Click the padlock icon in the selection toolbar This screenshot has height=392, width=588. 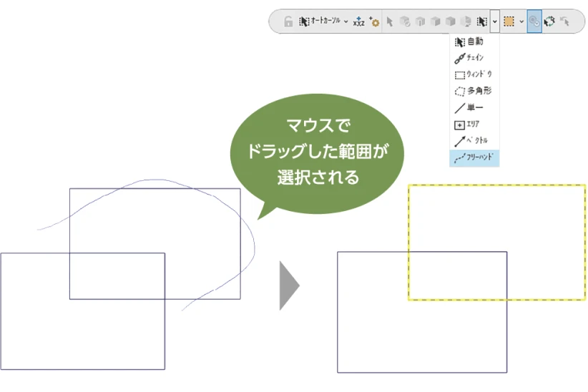point(288,21)
